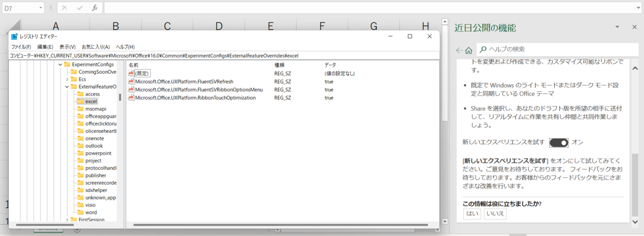Image resolution: width=644 pixels, height=236 pixels.
Task: Select Excel column H header
Action: (425, 25)
